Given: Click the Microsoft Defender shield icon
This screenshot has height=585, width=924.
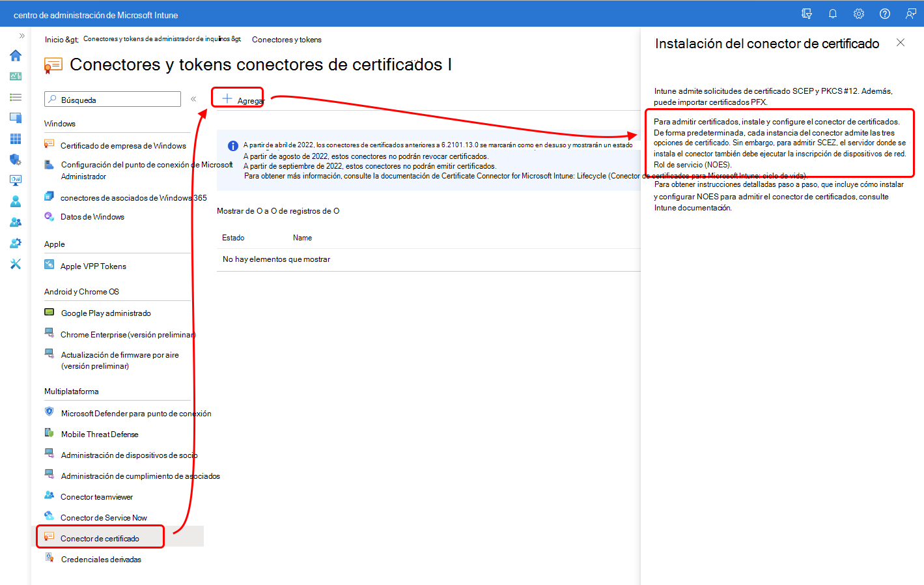Looking at the screenshot, I should pyautogui.click(x=49, y=412).
